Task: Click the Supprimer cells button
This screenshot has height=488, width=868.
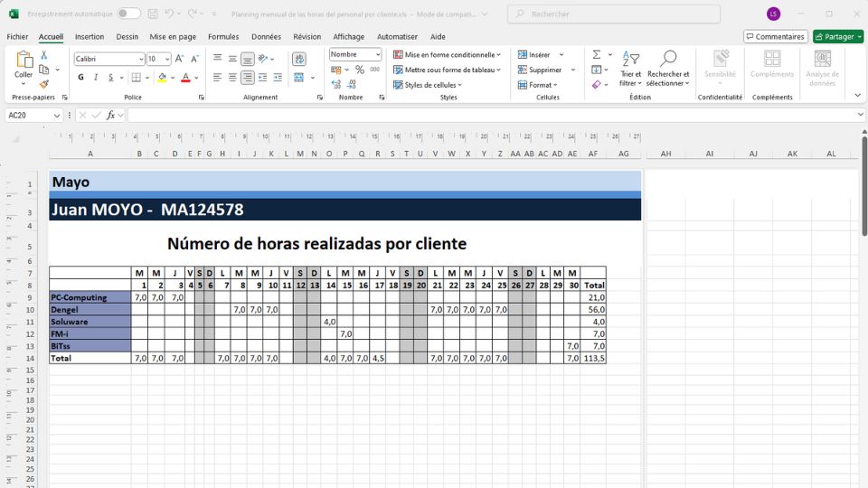Action: tap(539, 70)
